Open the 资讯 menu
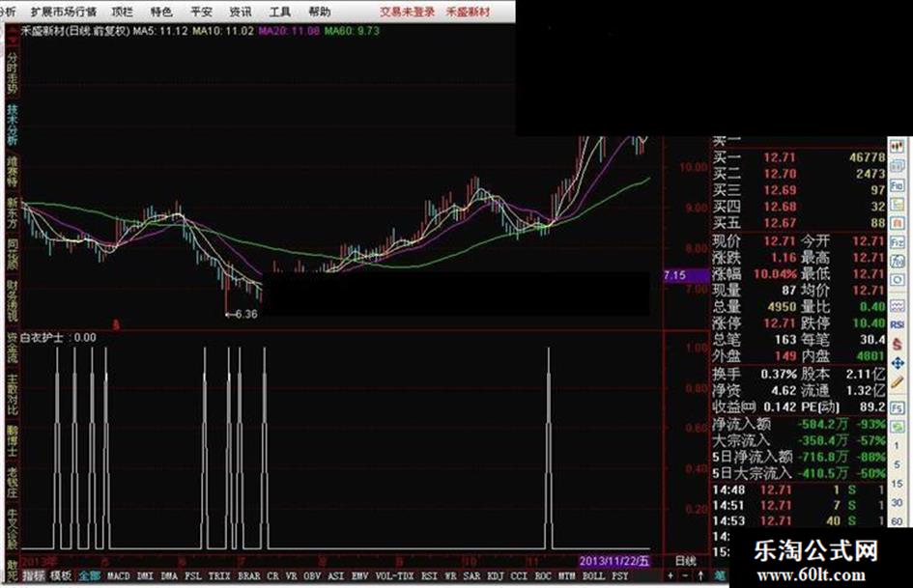Viewport: 913px width, 588px height. 241,11
